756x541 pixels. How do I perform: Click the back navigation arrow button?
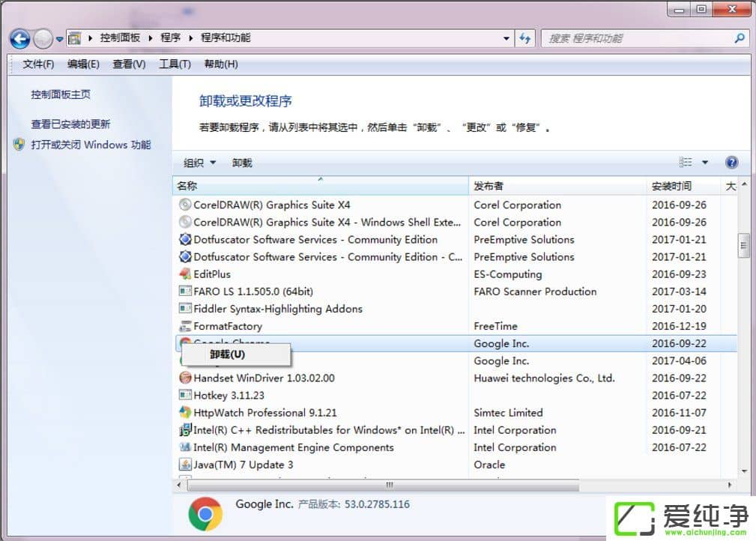click(20, 38)
